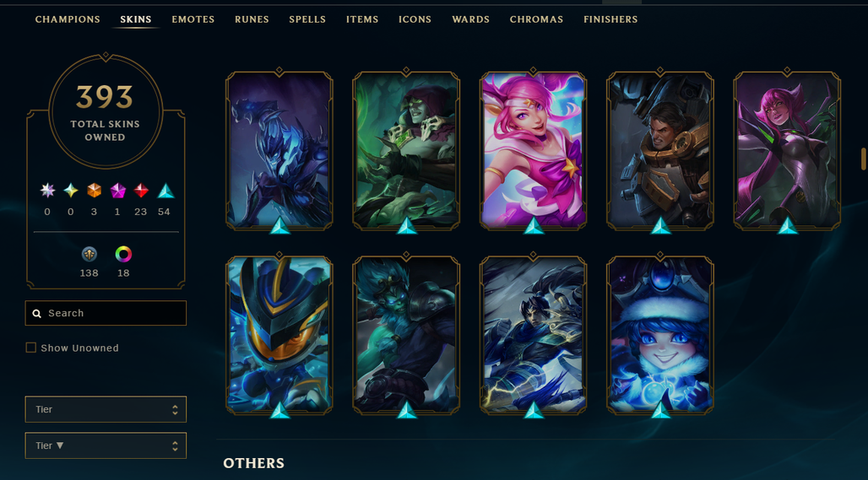
Task: Open the Emotes tab
Action: (193, 19)
